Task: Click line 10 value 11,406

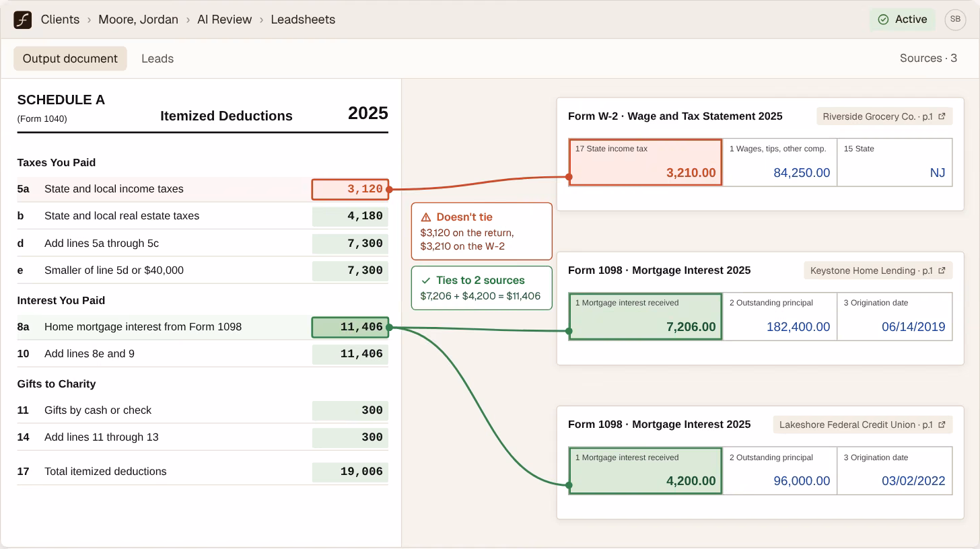Action: (x=350, y=354)
